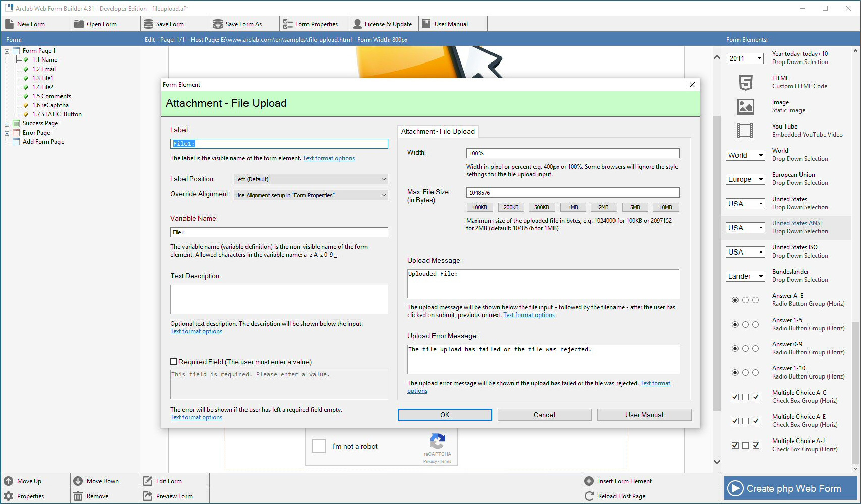Click the Save Form disk icon

coord(148,24)
